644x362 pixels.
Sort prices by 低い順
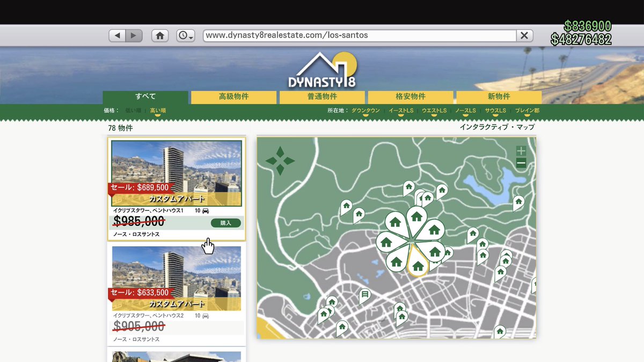tap(133, 111)
